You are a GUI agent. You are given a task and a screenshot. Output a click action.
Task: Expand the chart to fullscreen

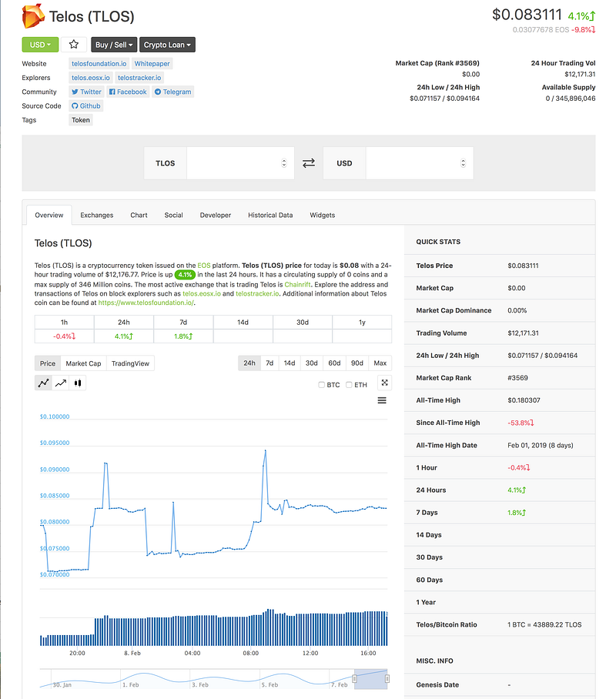pos(384,383)
